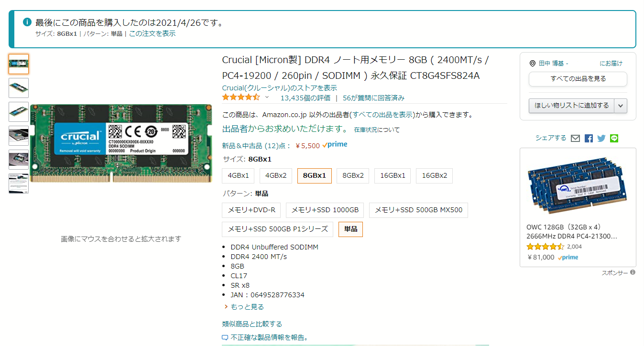Image resolution: width=644 pixels, height=346 pixels.
Task: Expand もっと見る for more details
Action: pyautogui.click(x=247, y=307)
